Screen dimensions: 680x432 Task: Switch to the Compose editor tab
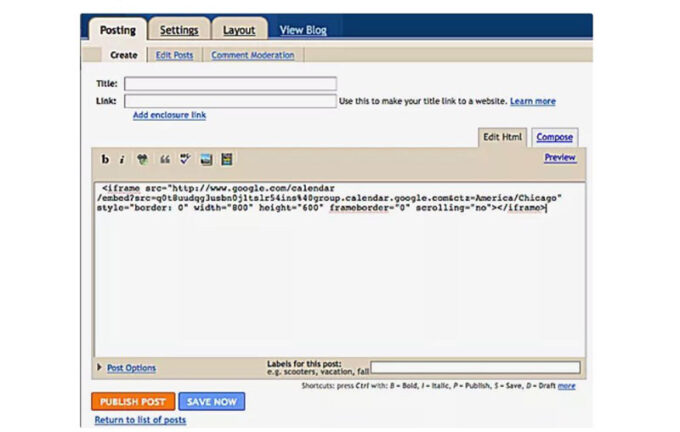(x=555, y=137)
